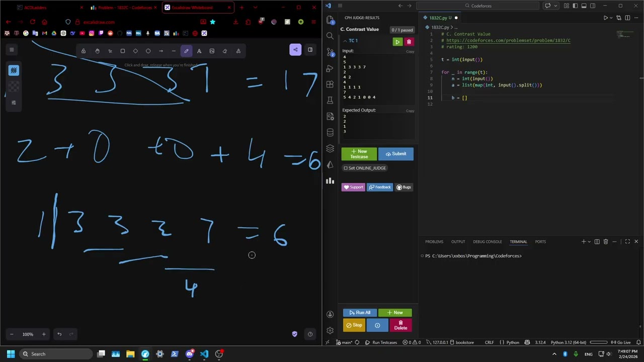Screen dimensions: 644x362
Task: Kill the terminal with trash icon
Action: [606, 242]
